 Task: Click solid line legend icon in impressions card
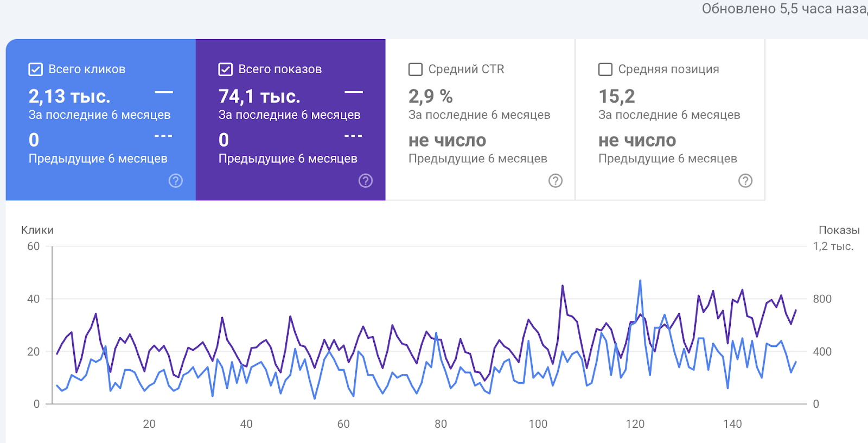tap(353, 92)
